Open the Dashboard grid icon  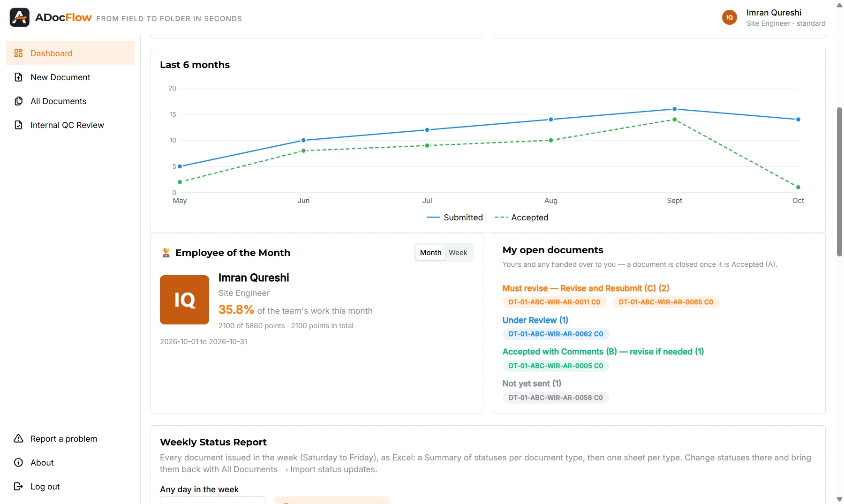pos(18,53)
